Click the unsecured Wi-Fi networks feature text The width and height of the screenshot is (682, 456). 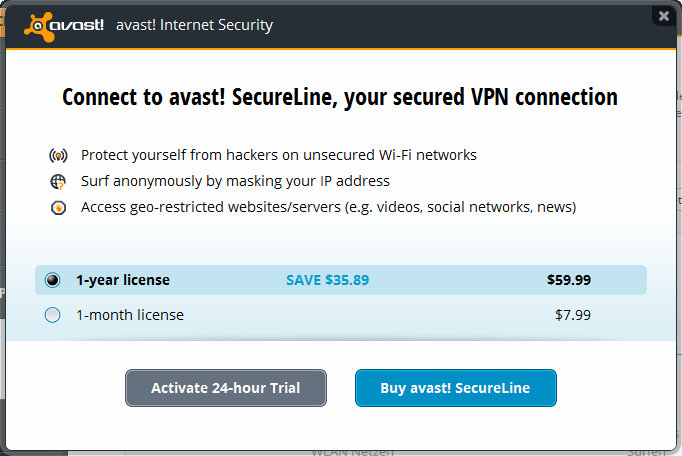coord(279,155)
